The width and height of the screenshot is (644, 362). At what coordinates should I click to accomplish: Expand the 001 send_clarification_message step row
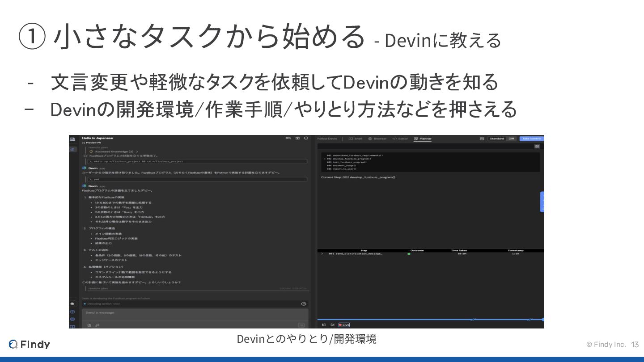pos(431,254)
